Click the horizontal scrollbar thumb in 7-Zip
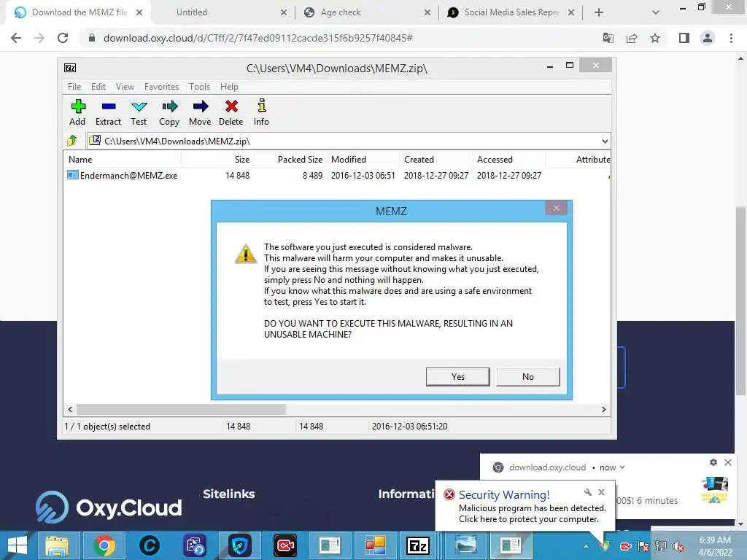 pos(181,409)
